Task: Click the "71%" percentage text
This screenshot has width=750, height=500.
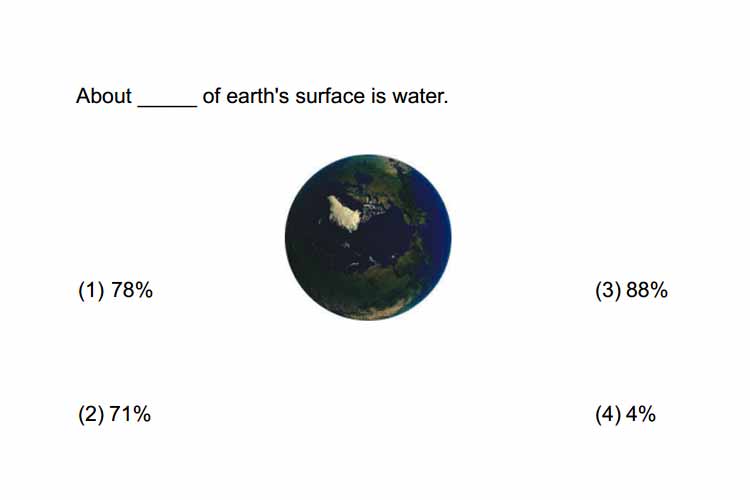Action: 130,414
